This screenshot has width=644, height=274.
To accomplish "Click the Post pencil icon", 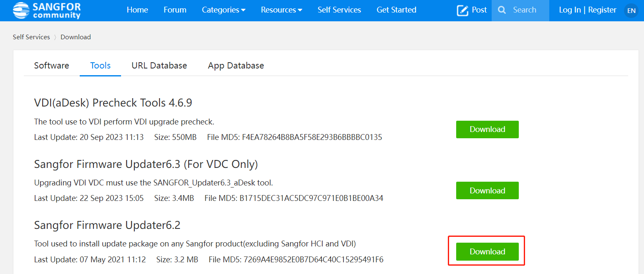I will pos(462,10).
